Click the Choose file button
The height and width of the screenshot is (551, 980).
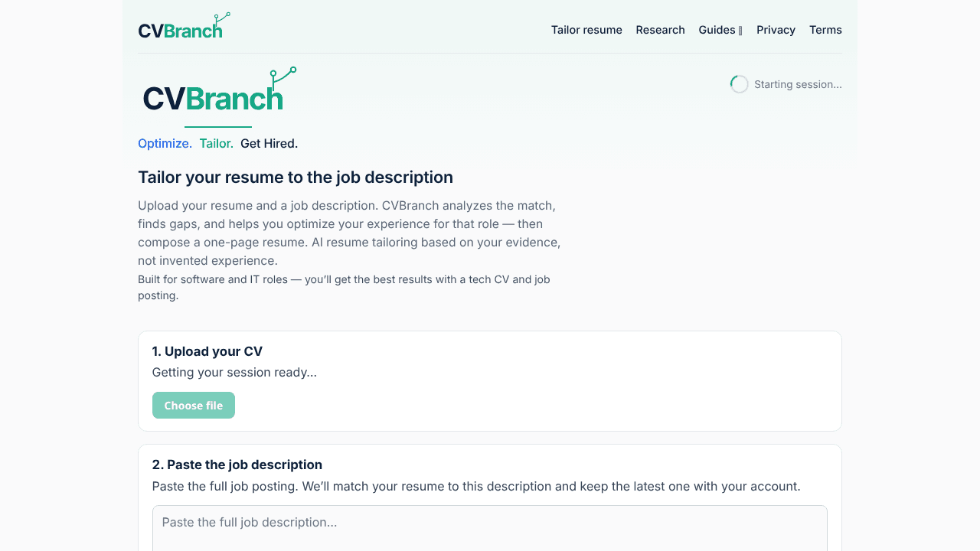(194, 406)
